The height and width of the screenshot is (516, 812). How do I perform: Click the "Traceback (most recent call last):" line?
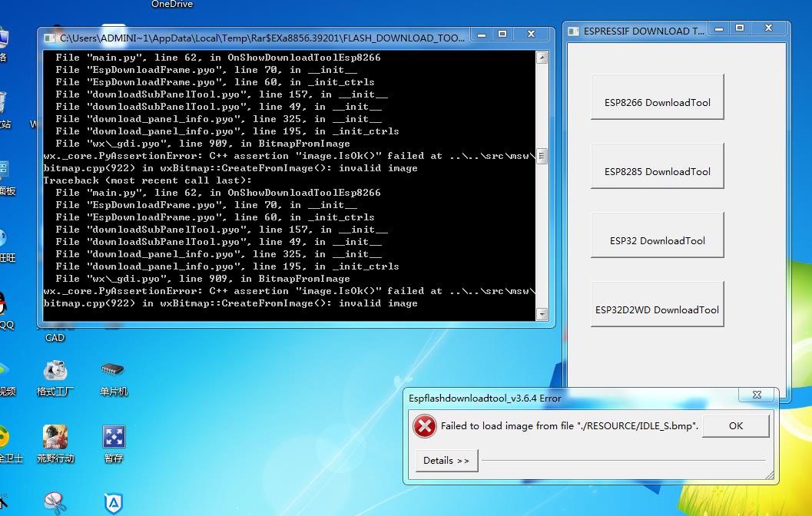tap(147, 180)
